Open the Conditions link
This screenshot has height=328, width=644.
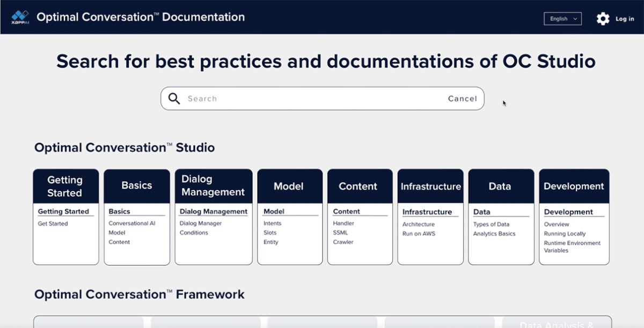[194, 233]
